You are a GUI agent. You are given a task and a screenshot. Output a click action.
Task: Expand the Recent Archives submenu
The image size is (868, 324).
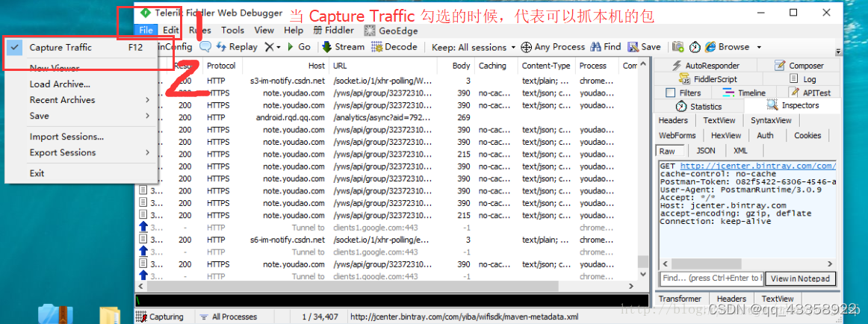pyautogui.click(x=81, y=100)
